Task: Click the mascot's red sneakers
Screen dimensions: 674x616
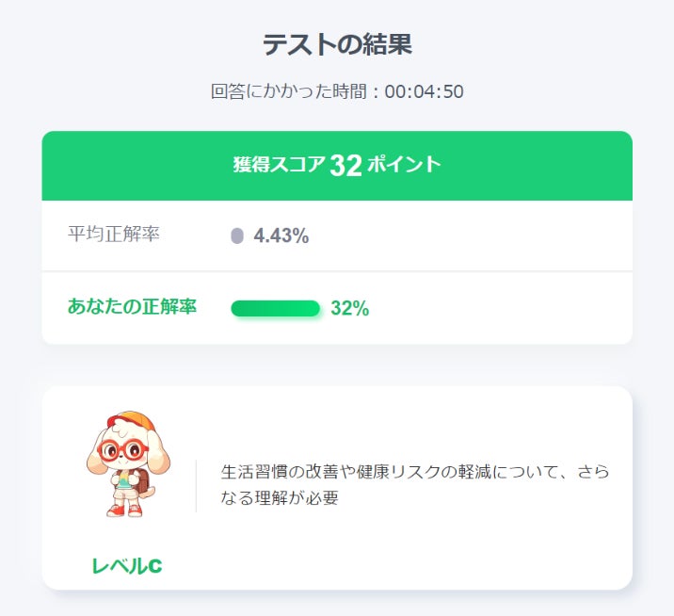Action: (x=124, y=511)
